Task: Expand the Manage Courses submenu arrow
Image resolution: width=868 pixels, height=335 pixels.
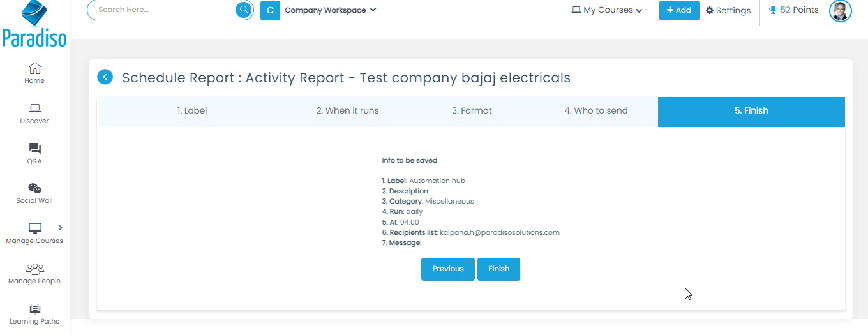Action: (61, 227)
